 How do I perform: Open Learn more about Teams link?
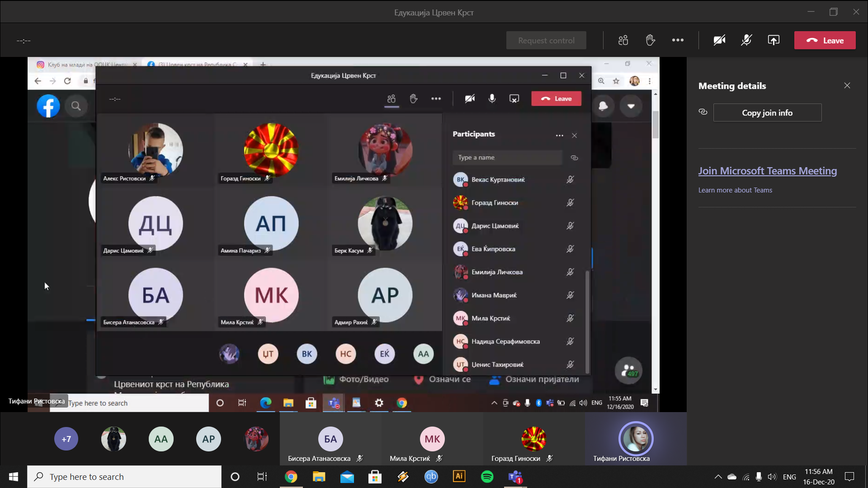(x=735, y=190)
